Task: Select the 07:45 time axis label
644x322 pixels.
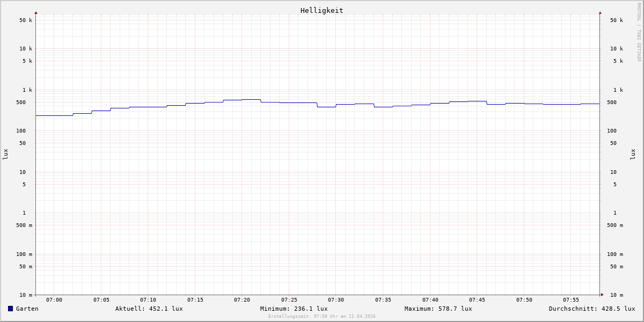Action: pyautogui.click(x=477, y=300)
